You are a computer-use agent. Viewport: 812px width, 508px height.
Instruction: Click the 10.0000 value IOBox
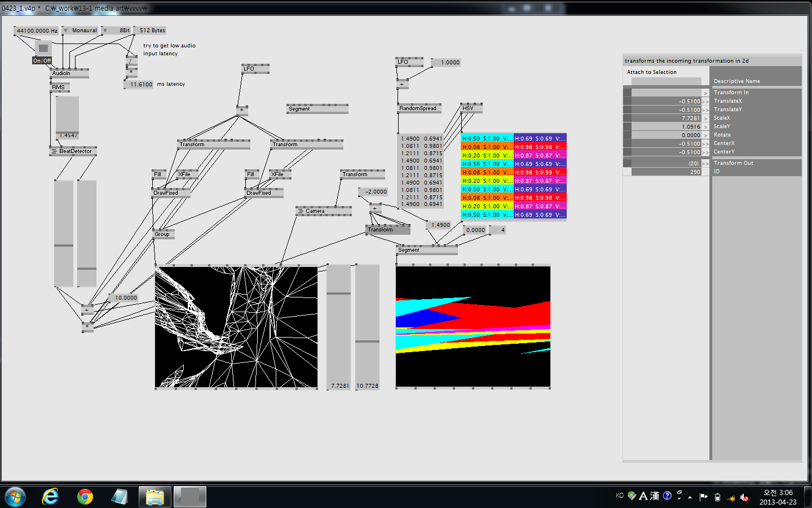(x=123, y=297)
